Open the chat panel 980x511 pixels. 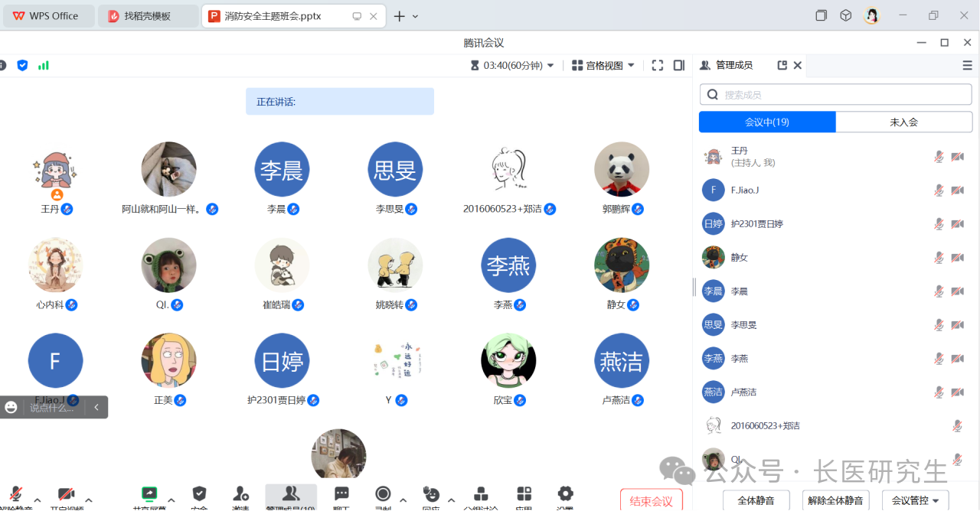pos(341,493)
